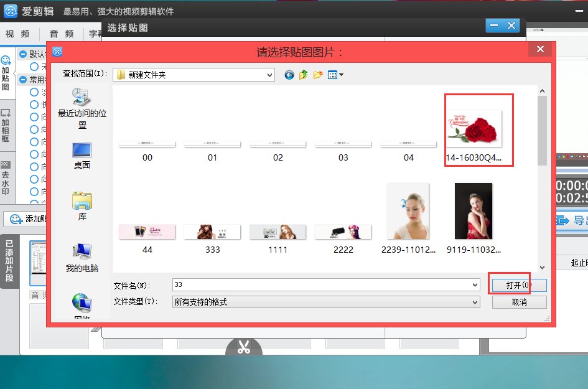
Task: Open the 文件类型 format dropdown
Action: pyautogui.click(x=475, y=302)
